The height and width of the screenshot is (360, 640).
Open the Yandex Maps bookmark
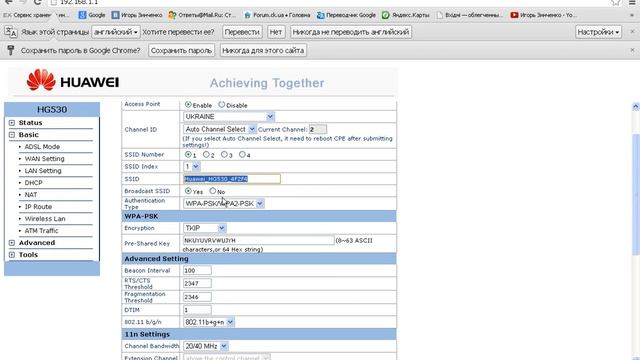click(x=406, y=15)
